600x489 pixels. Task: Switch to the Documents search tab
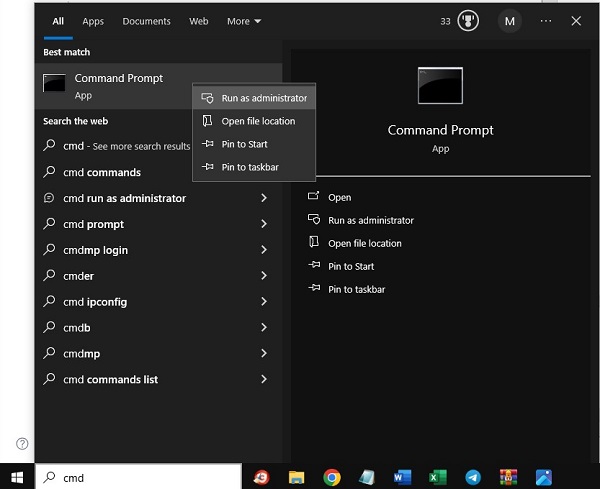click(147, 21)
